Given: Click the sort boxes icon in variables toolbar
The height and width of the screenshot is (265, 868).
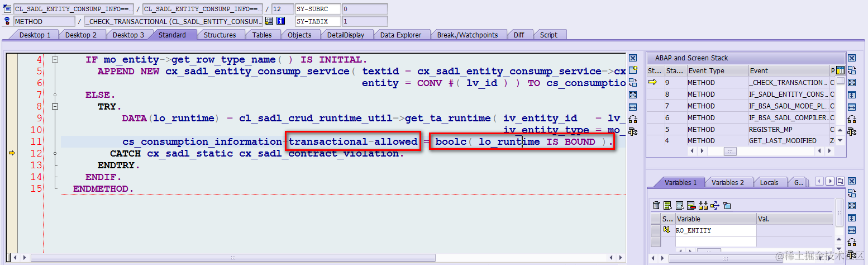Looking at the screenshot, I should (703, 206).
